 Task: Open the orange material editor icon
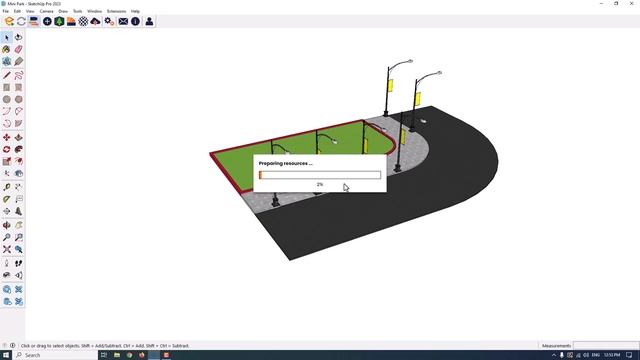point(71,21)
